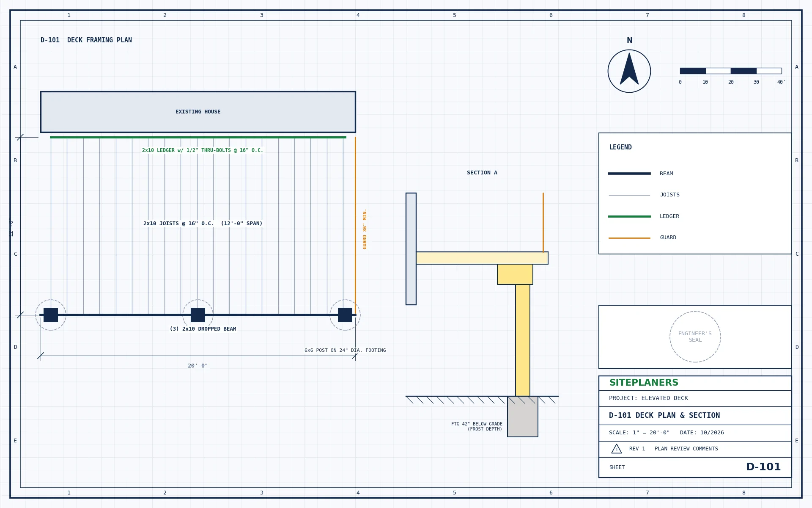The width and height of the screenshot is (812, 508).
Task: Click the SECTION A heading
Action: click(482, 173)
